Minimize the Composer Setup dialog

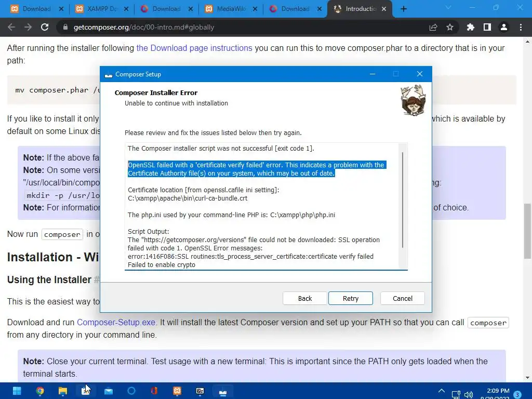[373, 74]
